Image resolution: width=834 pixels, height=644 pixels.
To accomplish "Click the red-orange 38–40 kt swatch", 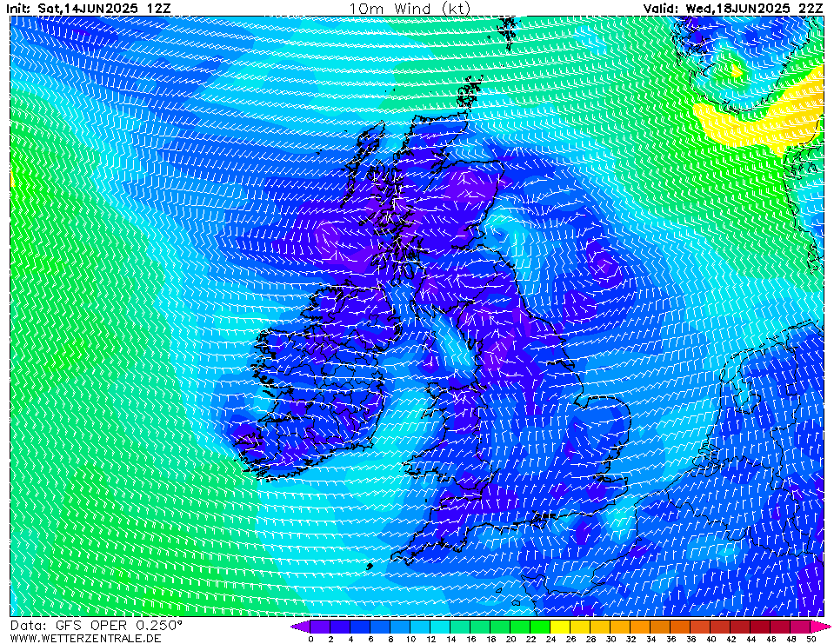I will [701, 627].
